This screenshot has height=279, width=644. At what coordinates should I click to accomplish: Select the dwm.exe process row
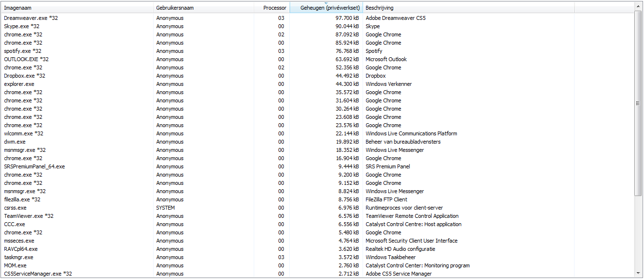(15, 142)
